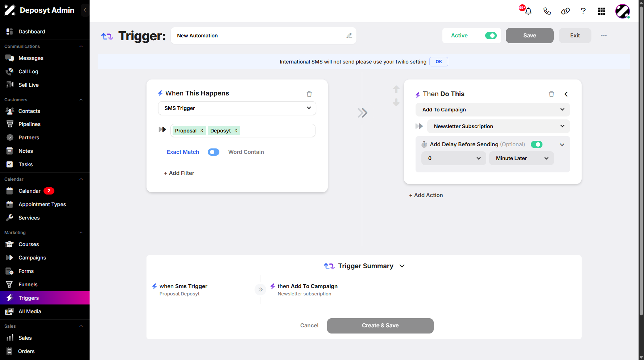Open the Minute Later dropdown
This screenshot has height=360, width=644.
pyautogui.click(x=521, y=158)
